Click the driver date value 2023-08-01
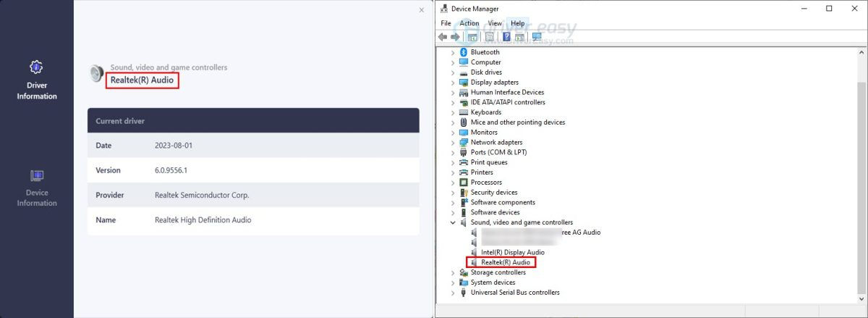868x318 pixels. (x=174, y=146)
